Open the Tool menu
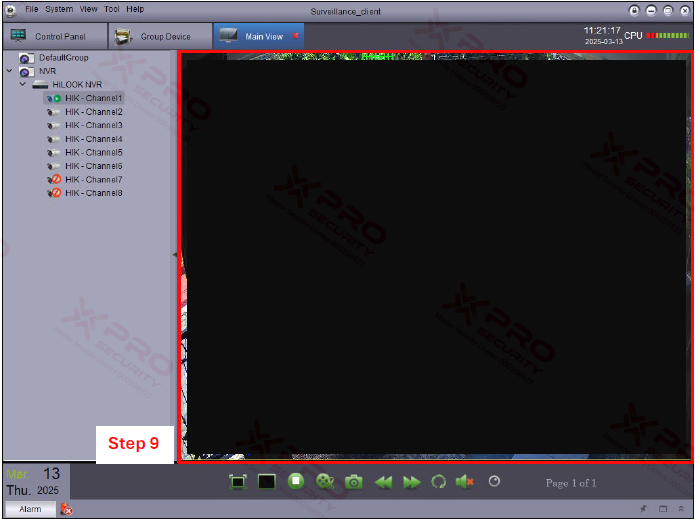695x519 pixels. pyautogui.click(x=112, y=9)
